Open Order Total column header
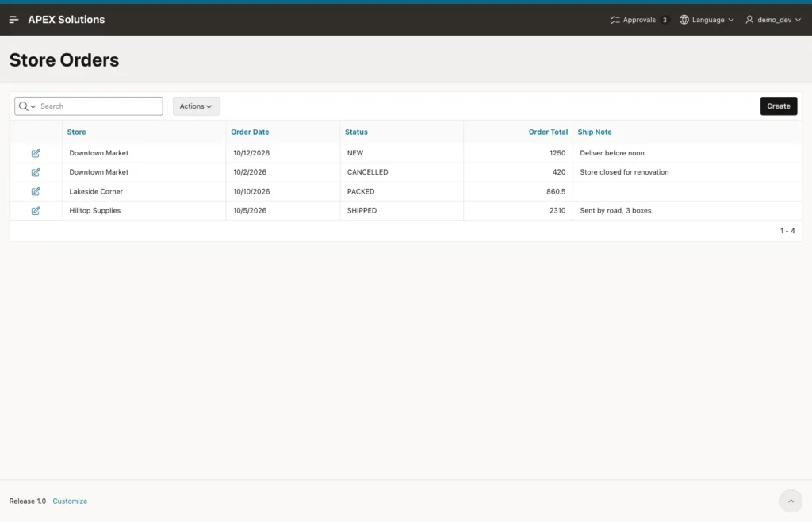The image size is (812, 522). [548, 132]
